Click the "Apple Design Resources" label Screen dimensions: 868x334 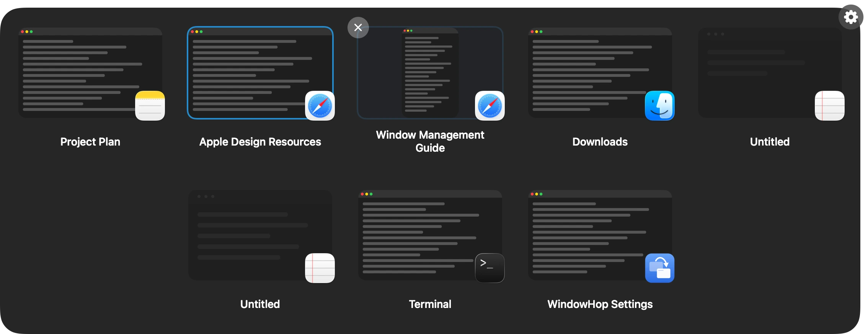pyautogui.click(x=260, y=142)
